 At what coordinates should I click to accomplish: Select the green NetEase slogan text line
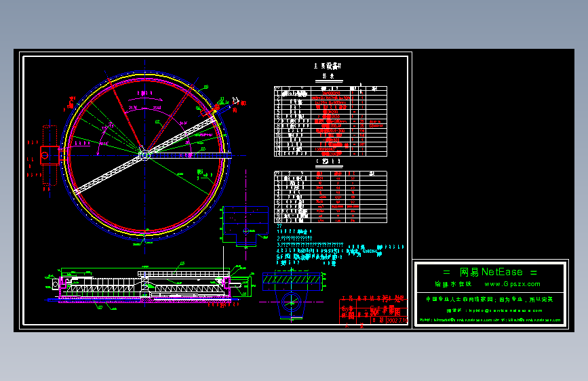(490, 299)
